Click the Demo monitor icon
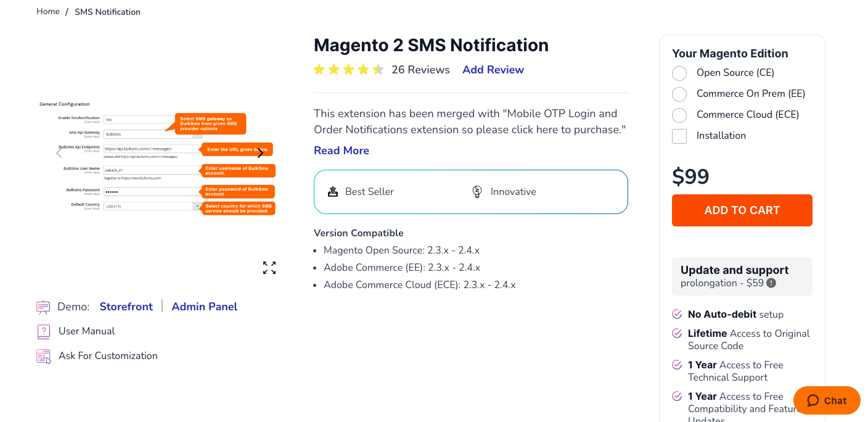 [x=43, y=307]
